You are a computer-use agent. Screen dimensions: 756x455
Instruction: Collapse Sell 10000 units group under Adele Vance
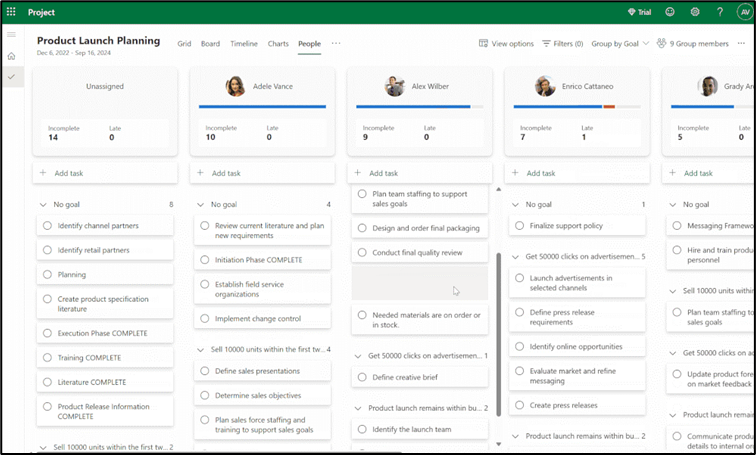click(200, 349)
